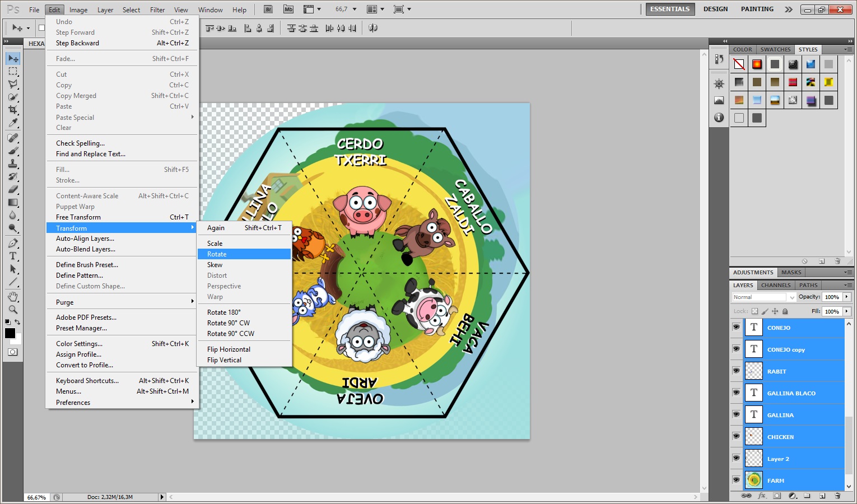Switch to the PAINTING workspace

point(757,9)
